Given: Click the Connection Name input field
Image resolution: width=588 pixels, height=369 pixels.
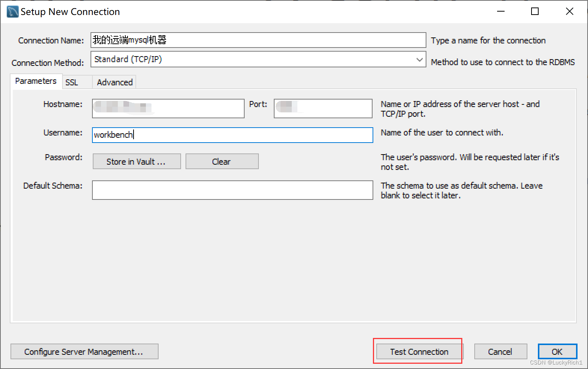Looking at the screenshot, I should (258, 40).
